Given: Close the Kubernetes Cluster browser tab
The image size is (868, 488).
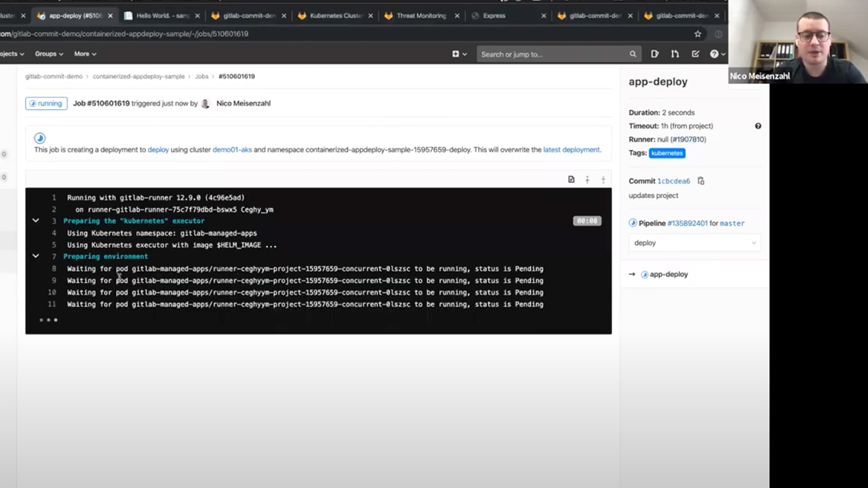Looking at the screenshot, I should tap(370, 16).
